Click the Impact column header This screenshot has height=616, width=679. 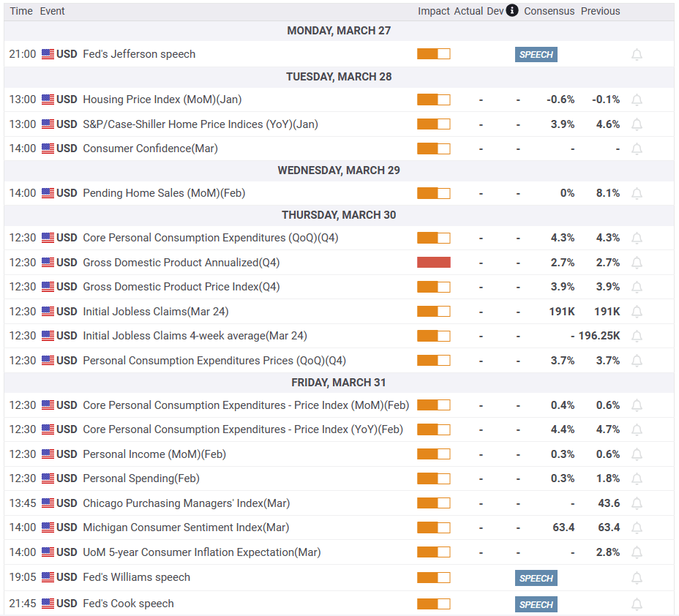pyautogui.click(x=433, y=11)
